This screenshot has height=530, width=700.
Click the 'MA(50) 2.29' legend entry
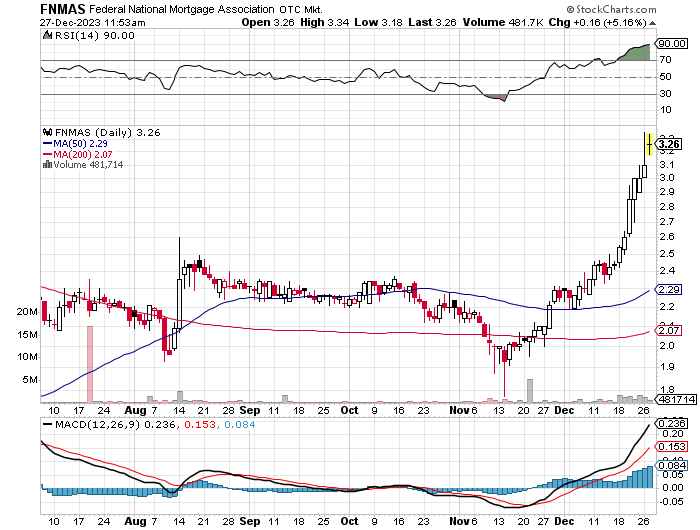tap(75, 143)
